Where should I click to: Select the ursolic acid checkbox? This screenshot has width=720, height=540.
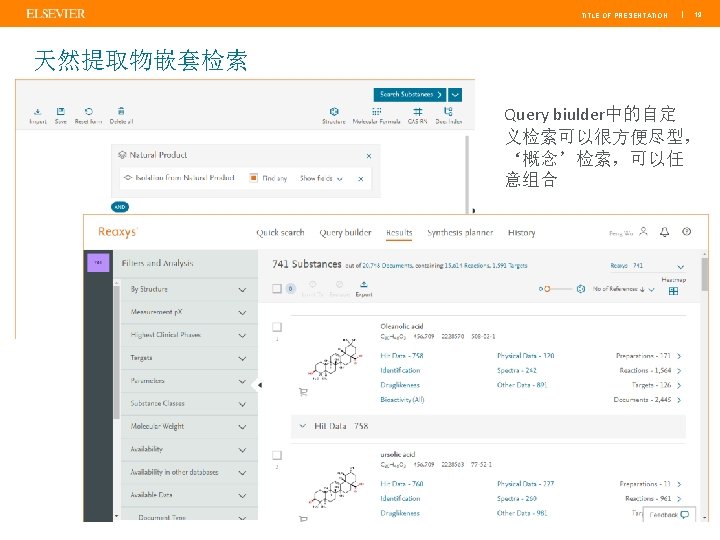(x=277, y=455)
